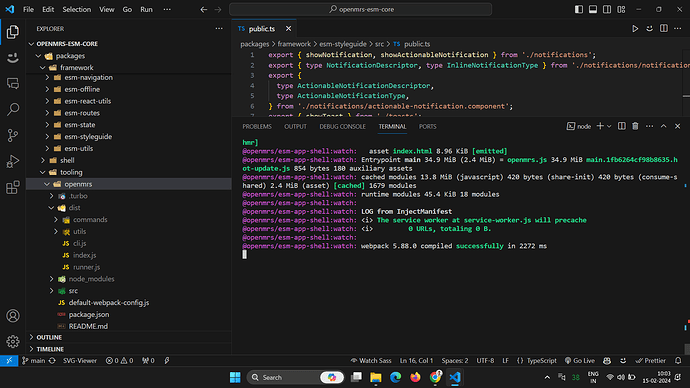The image size is (690, 388).
Task: Split the terminal panel
Action: pos(621,126)
